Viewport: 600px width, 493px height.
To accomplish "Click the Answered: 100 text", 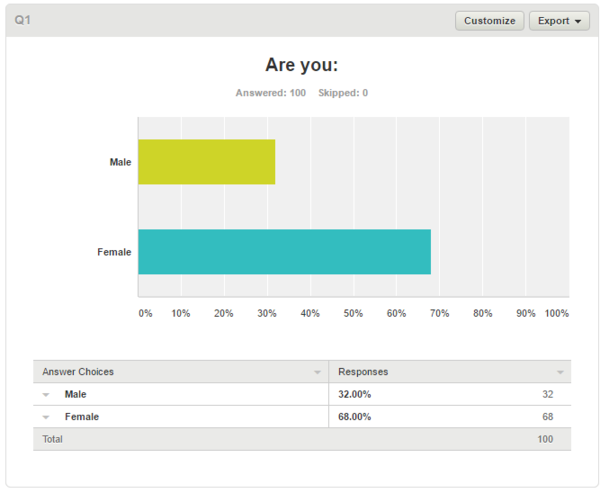I will click(271, 93).
